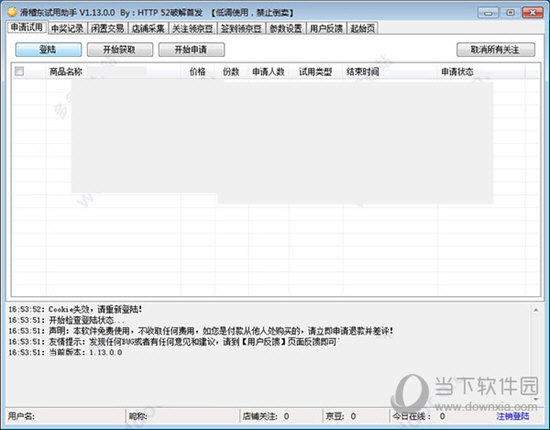The width and height of the screenshot is (550, 430).
Task: Switch to the 店铺采集 tab
Action: (148, 28)
